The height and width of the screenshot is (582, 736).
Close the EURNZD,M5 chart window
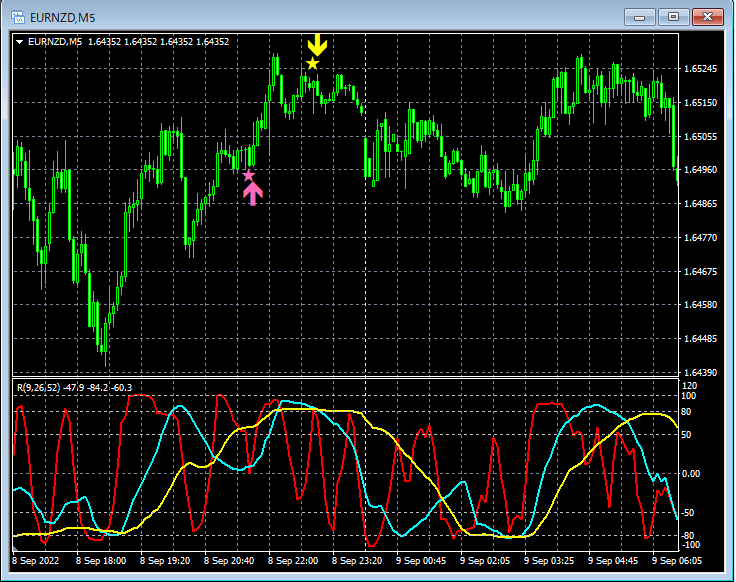(707, 17)
